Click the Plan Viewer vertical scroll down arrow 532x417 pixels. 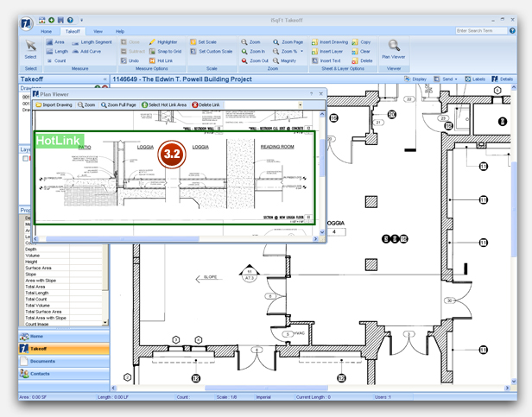322,232
